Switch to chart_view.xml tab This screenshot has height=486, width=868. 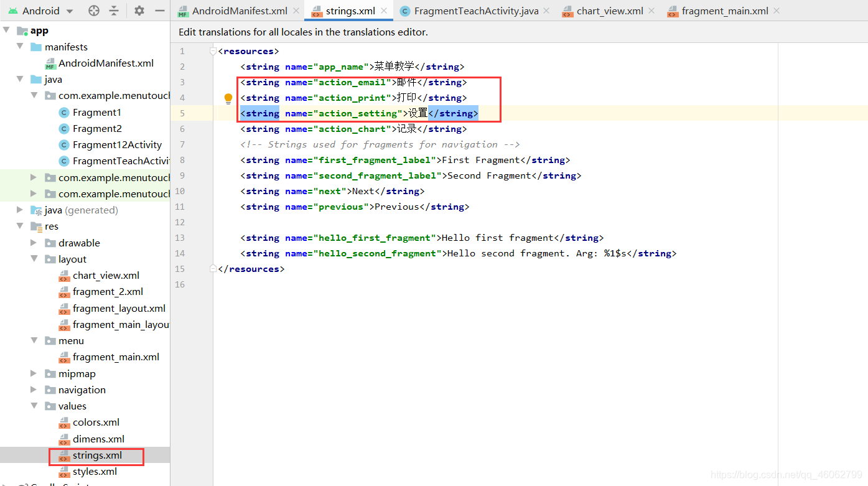pos(610,11)
